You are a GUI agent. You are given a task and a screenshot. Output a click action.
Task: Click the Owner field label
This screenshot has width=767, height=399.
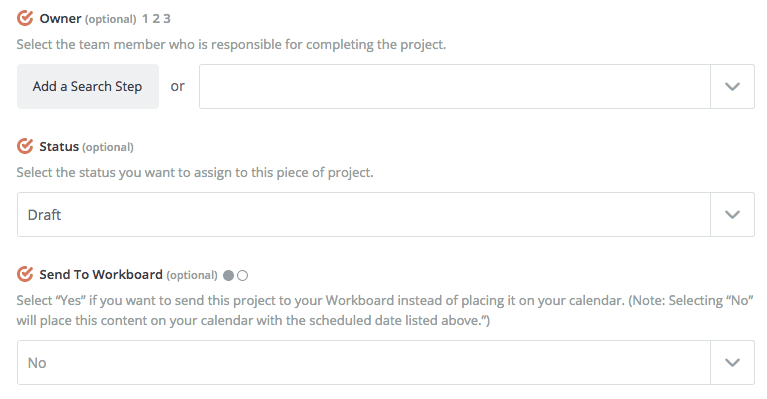tap(60, 19)
